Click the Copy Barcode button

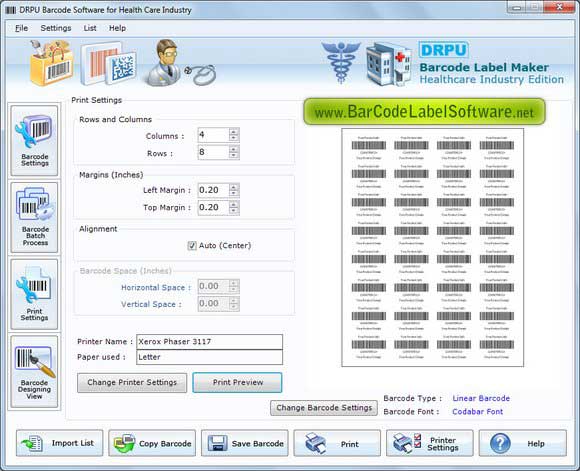(x=152, y=443)
